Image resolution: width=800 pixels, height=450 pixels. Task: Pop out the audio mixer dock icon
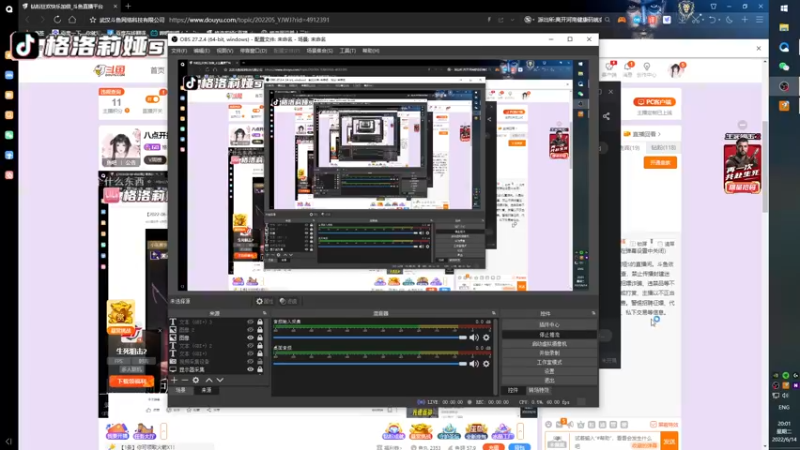(x=493, y=313)
